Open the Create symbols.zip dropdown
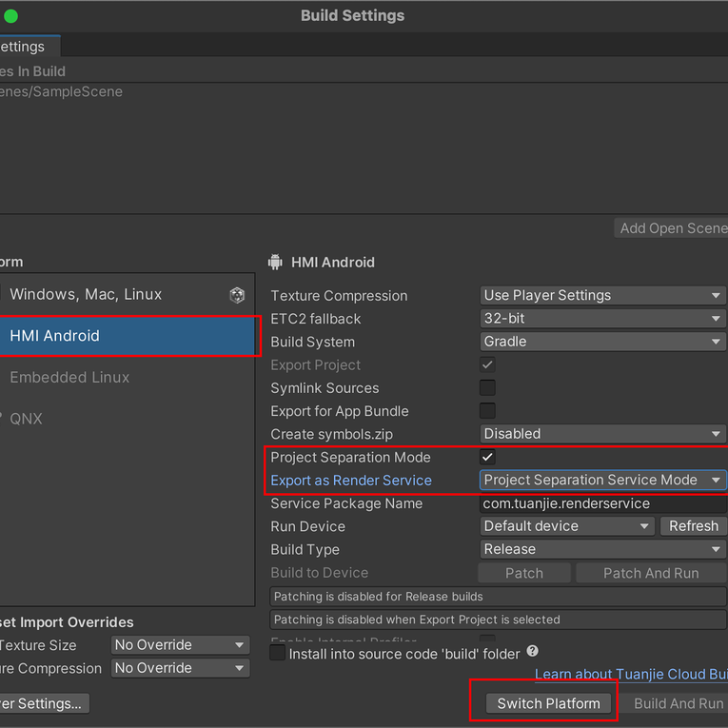This screenshot has width=728, height=728. click(602, 434)
